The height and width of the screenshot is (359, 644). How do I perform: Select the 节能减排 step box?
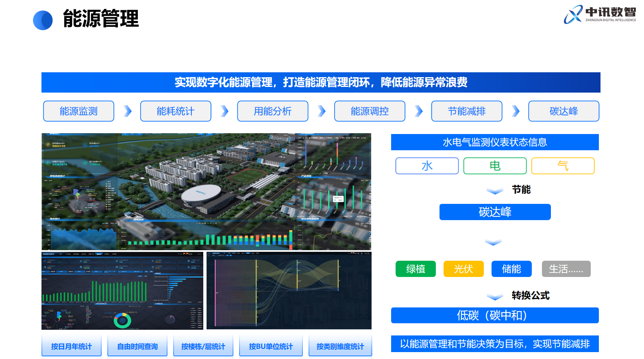coord(466,111)
